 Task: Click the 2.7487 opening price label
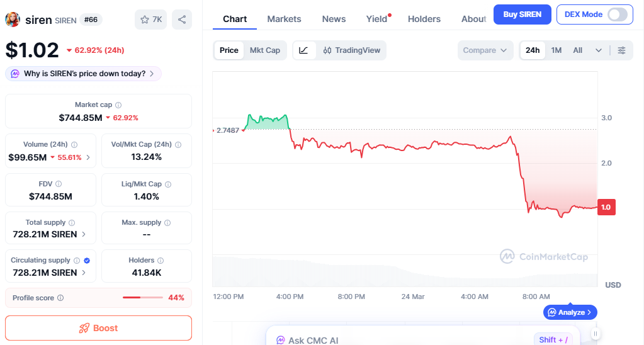tap(228, 130)
